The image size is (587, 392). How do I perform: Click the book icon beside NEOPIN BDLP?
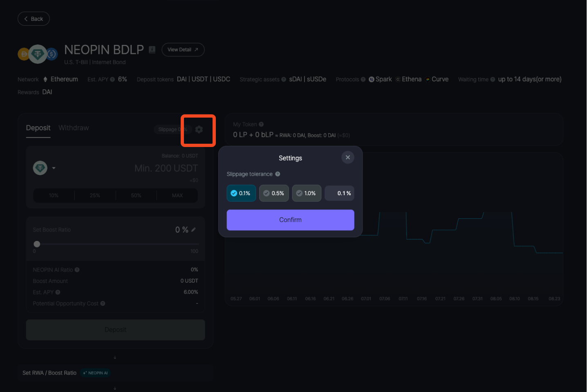pyautogui.click(x=152, y=50)
